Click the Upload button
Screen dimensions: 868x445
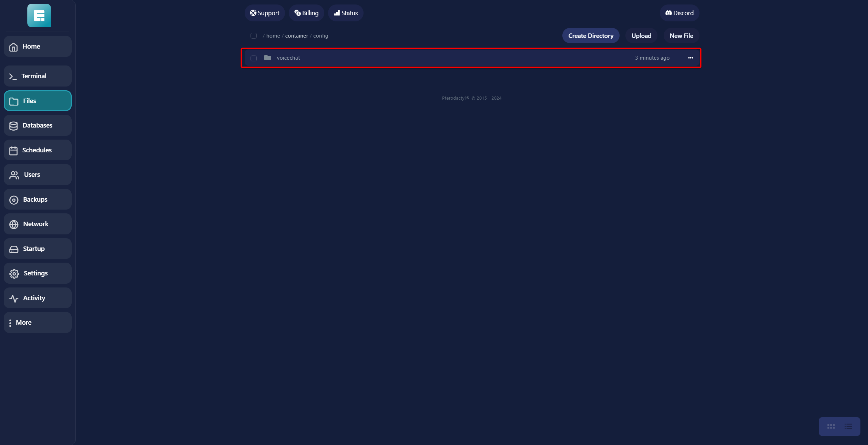641,36
